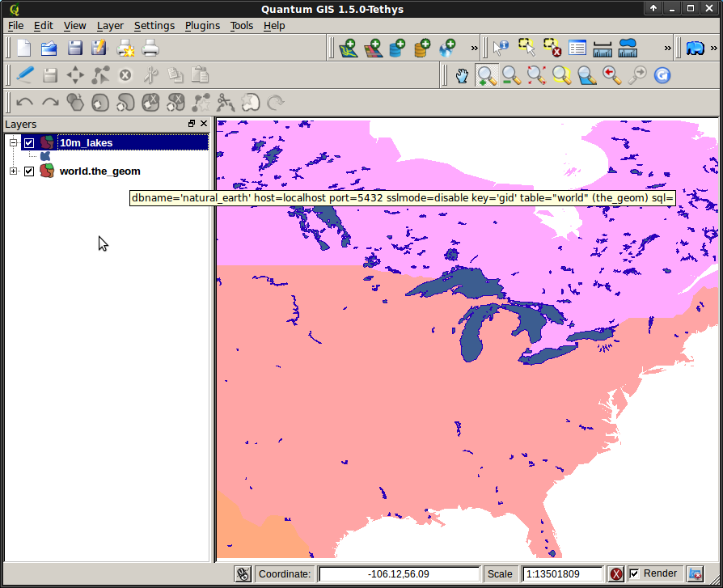Undock the Layers panel
The width and height of the screenshot is (723, 588).
tap(192, 124)
